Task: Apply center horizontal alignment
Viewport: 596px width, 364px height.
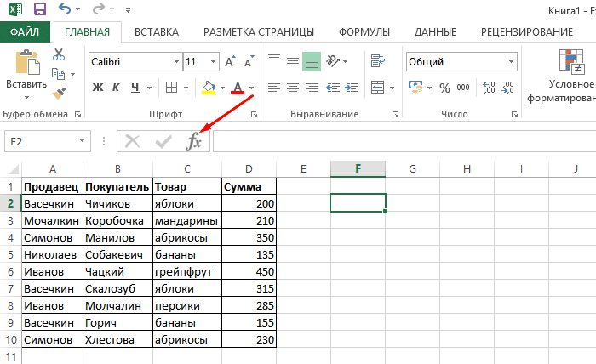Action: 292,87
